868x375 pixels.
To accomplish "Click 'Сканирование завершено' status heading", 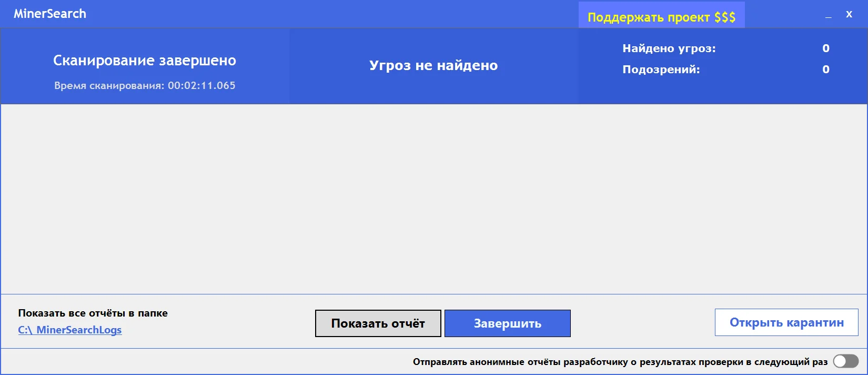I will point(145,61).
